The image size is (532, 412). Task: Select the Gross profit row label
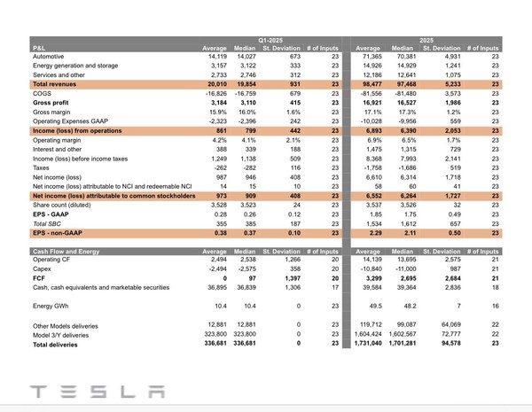point(54,103)
